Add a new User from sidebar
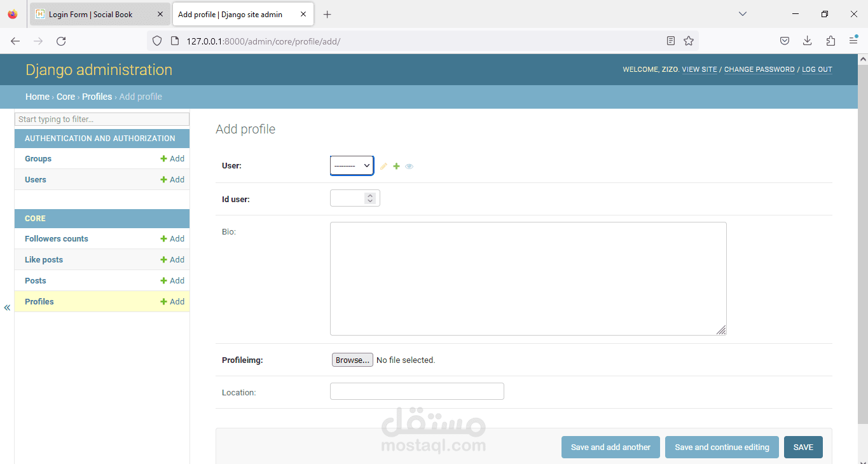This screenshot has width=868, height=464. (x=172, y=180)
